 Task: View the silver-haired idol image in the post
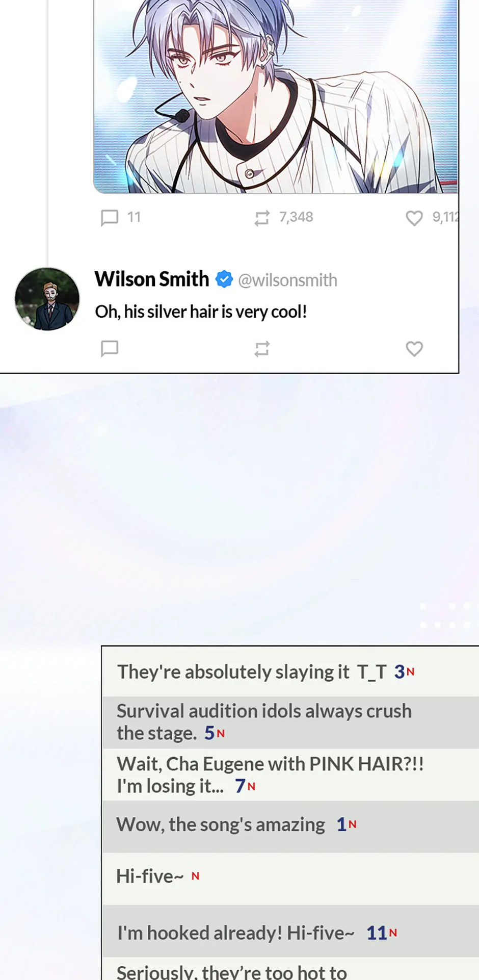click(x=276, y=96)
